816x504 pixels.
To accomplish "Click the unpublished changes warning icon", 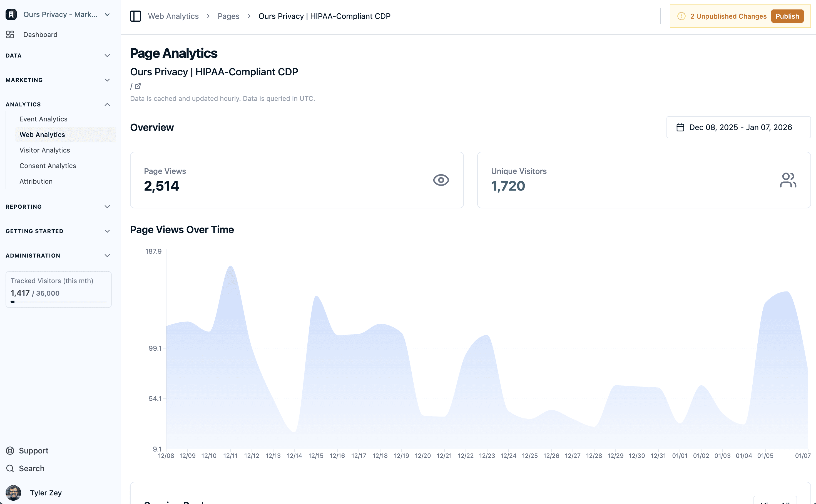I will 681,16.
